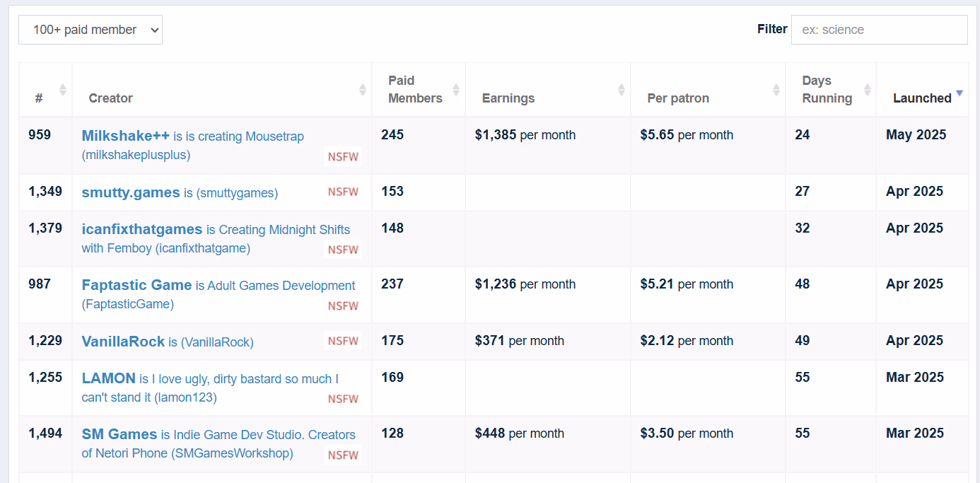Sort table by Launched column header
The height and width of the screenshot is (483, 980).
pos(921,98)
